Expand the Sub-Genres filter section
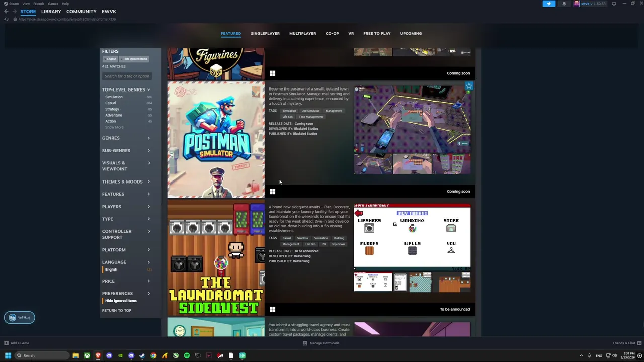Screen dimensions: 644x362 click(126, 151)
